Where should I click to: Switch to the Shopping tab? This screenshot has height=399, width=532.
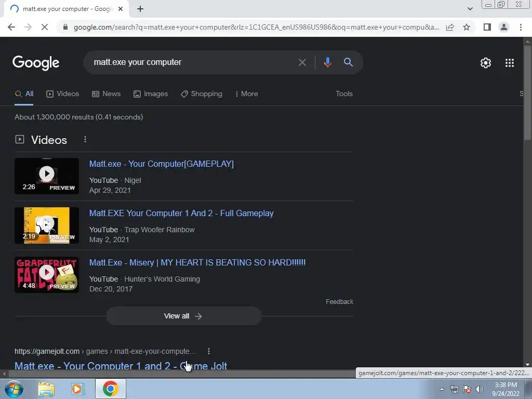[202, 94]
